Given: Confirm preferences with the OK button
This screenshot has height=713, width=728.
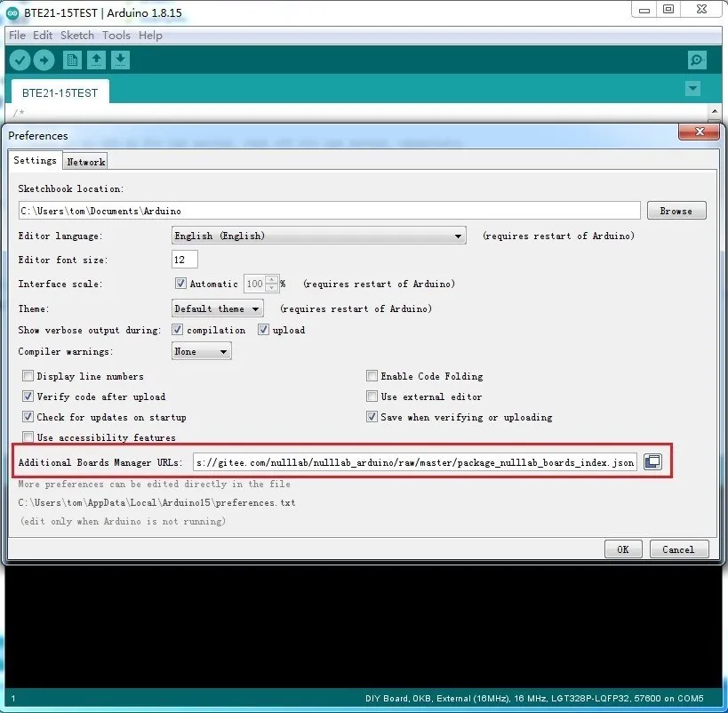Looking at the screenshot, I should click(623, 549).
